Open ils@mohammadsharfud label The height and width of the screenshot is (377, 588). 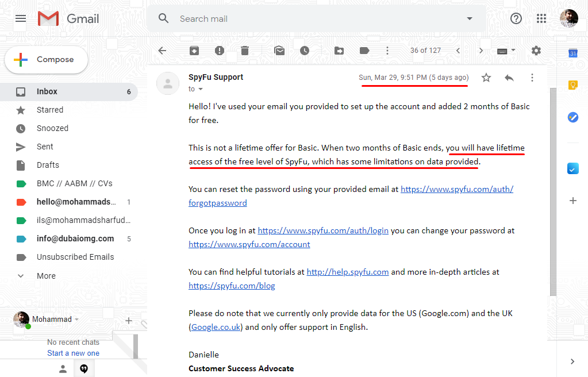[x=69, y=220]
